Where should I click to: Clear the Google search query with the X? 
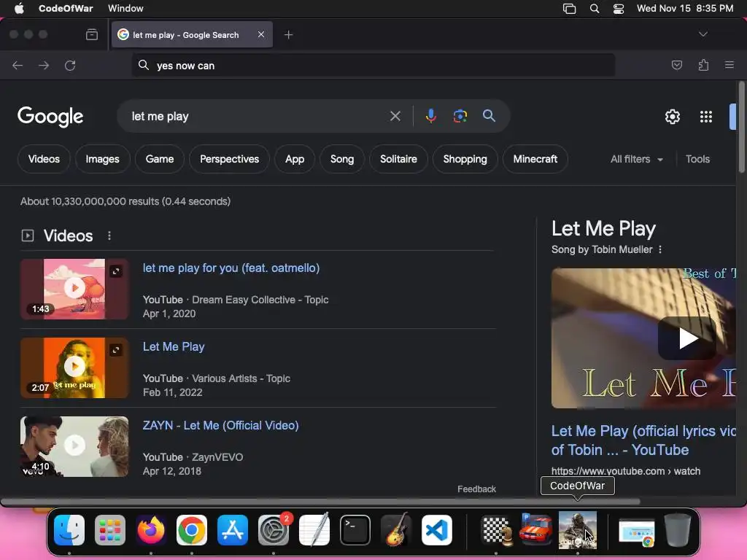[x=395, y=116]
